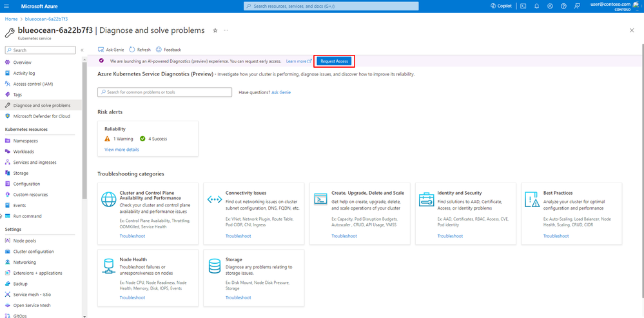The height and width of the screenshot is (318, 644).
Task: Troubleshoot Create, Upgrade, Delete and Scale
Action: tap(344, 236)
